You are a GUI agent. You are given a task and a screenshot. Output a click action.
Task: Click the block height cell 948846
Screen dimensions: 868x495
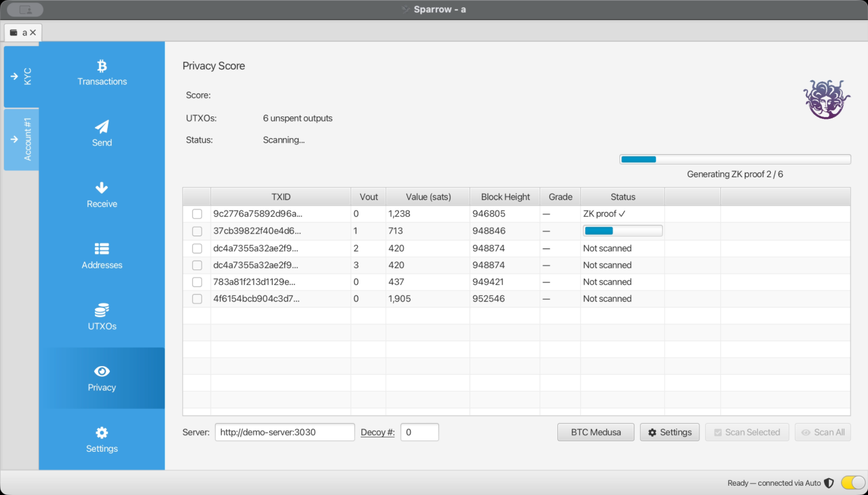505,230
